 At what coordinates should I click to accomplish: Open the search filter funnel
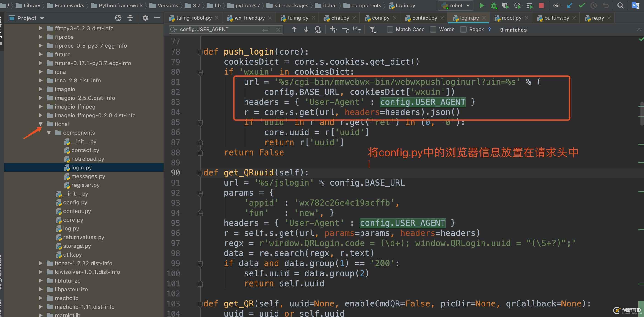point(373,30)
